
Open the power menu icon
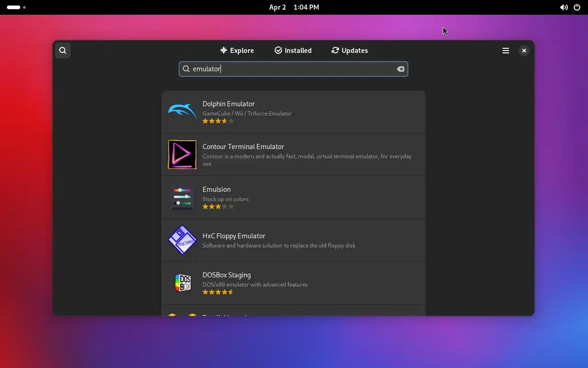click(x=577, y=7)
